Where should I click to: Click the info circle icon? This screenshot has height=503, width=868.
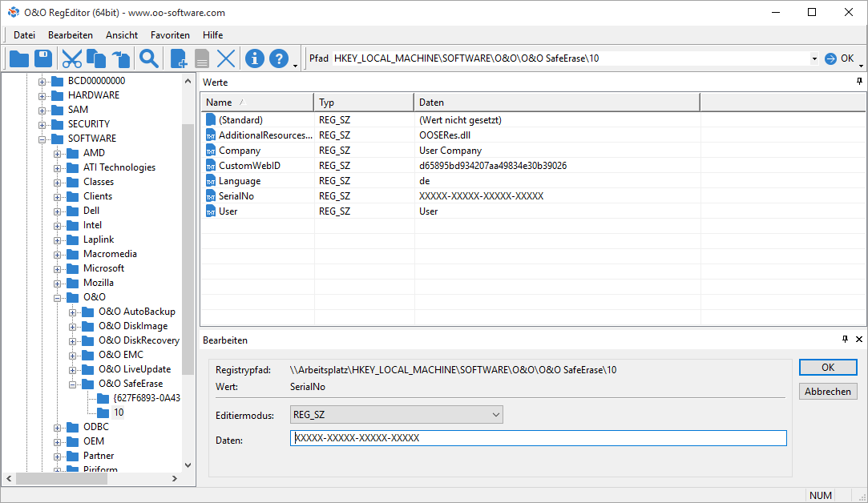click(x=255, y=58)
